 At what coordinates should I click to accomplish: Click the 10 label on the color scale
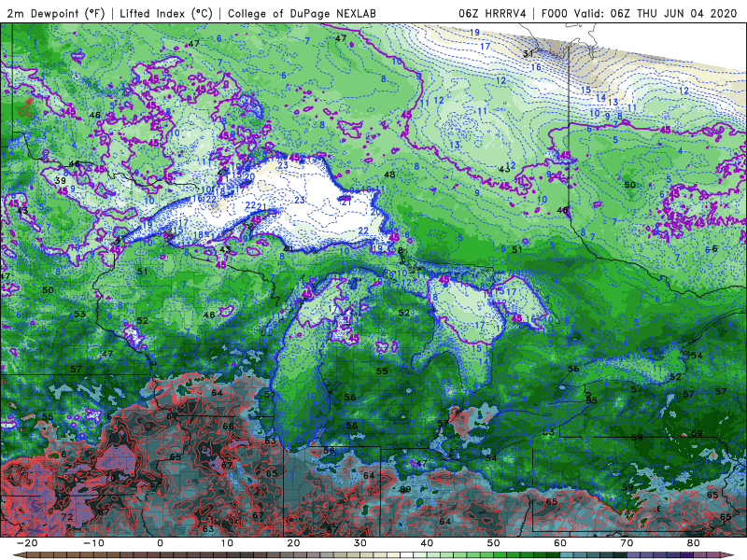click(227, 543)
